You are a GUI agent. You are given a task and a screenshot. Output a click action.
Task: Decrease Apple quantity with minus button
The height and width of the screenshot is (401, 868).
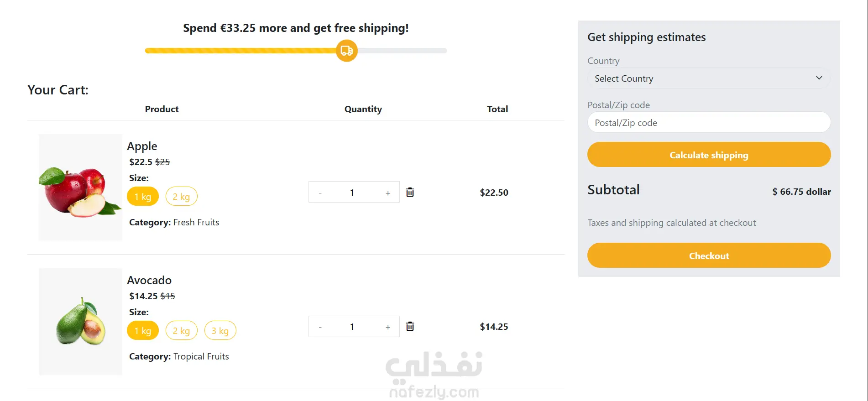(320, 193)
